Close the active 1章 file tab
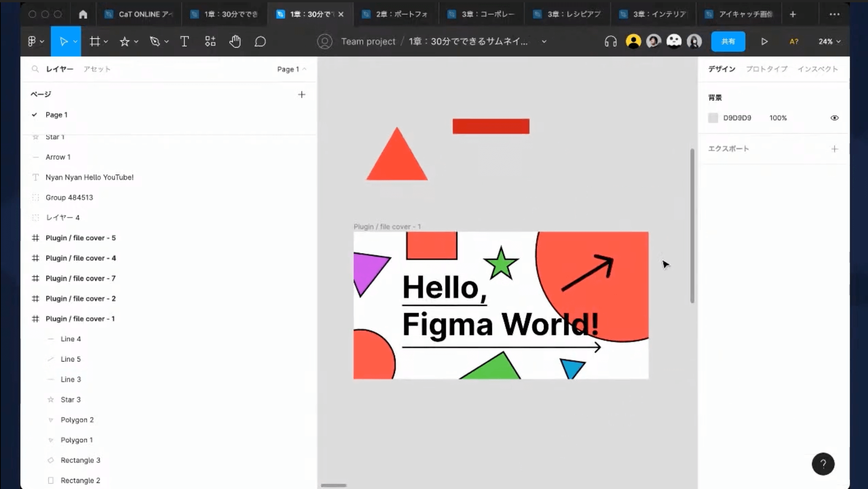Viewport: 868px width, 489px height. click(341, 14)
